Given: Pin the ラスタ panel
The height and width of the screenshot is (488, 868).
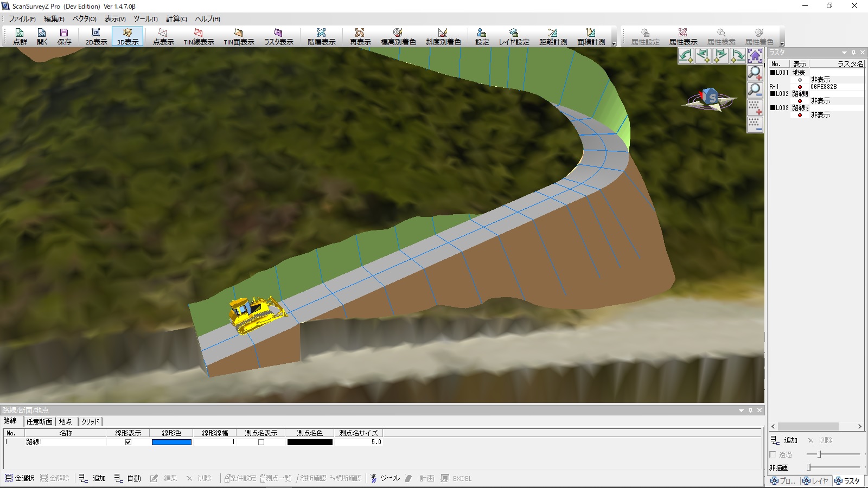Looking at the screenshot, I should [x=853, y=53].
